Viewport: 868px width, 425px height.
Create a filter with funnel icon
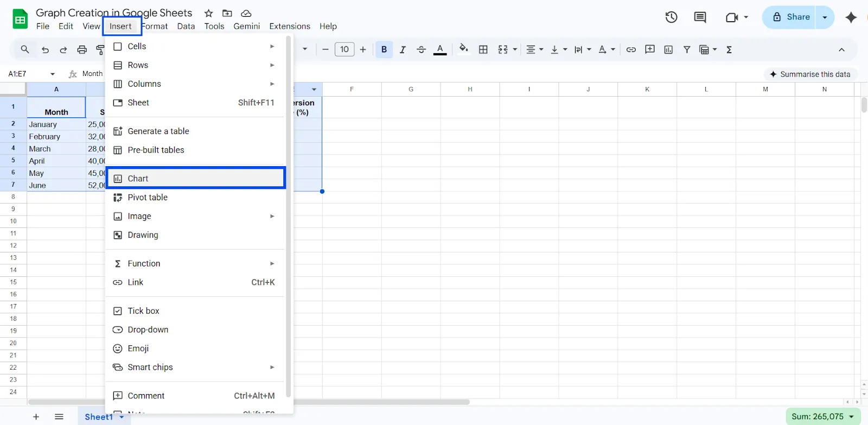coord(687,49)
